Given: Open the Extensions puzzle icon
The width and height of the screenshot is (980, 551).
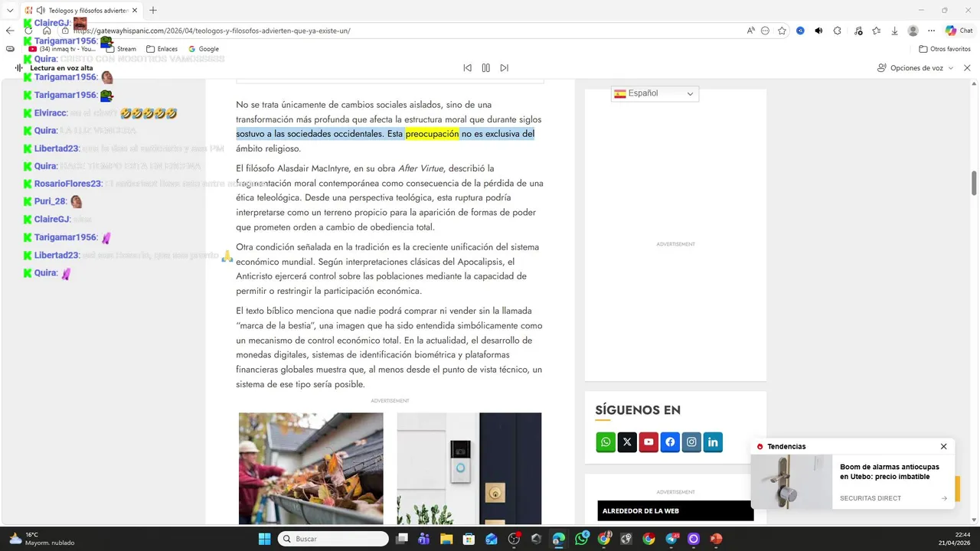Looking at the screenshot, I should [x=837, y=31].
